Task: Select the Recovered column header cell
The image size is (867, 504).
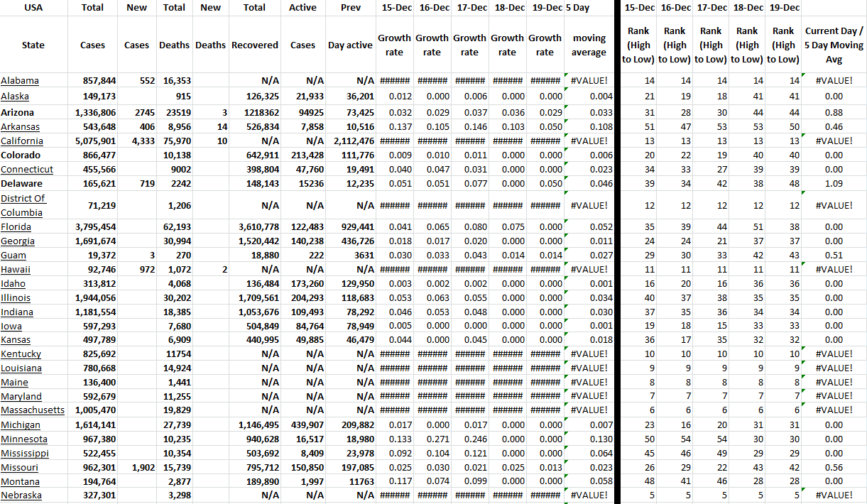Action: [255, 45]
